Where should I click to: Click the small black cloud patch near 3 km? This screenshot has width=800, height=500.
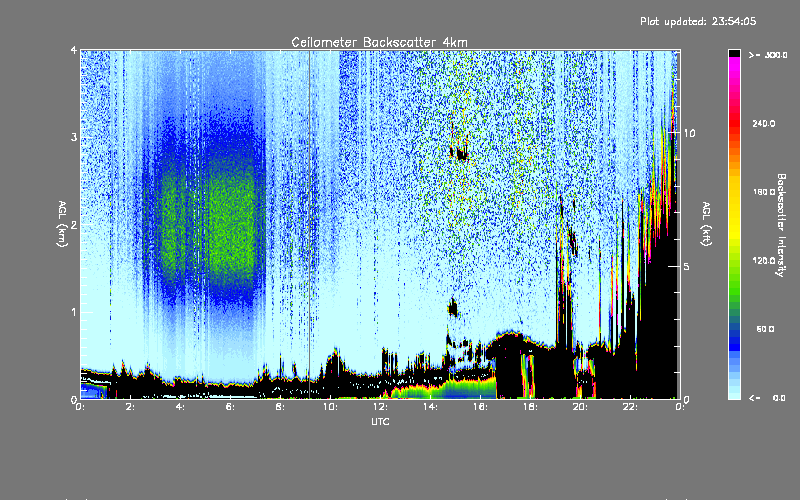[461, 153]
